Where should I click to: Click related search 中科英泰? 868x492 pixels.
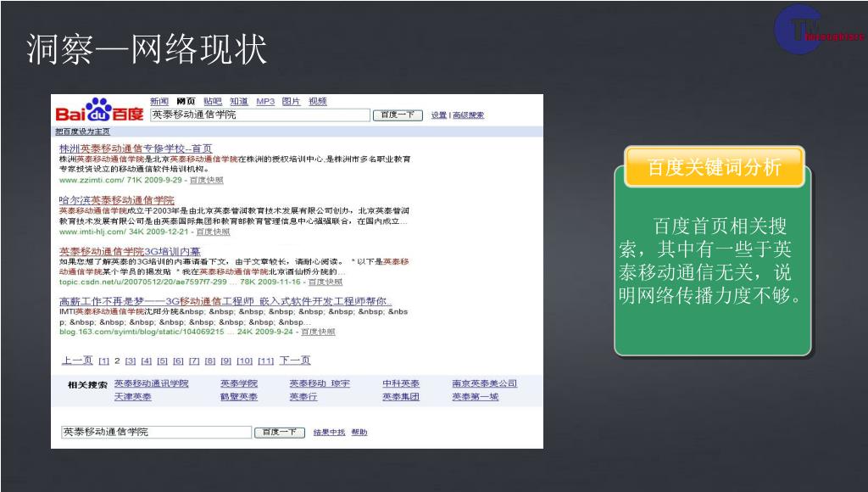click(x=401, y=383)
